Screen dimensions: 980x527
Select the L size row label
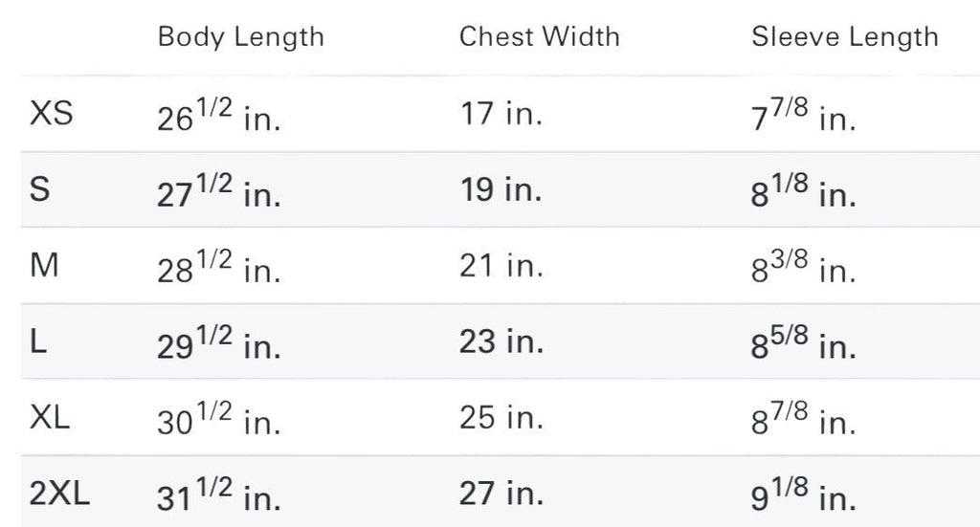coord(38,342)
